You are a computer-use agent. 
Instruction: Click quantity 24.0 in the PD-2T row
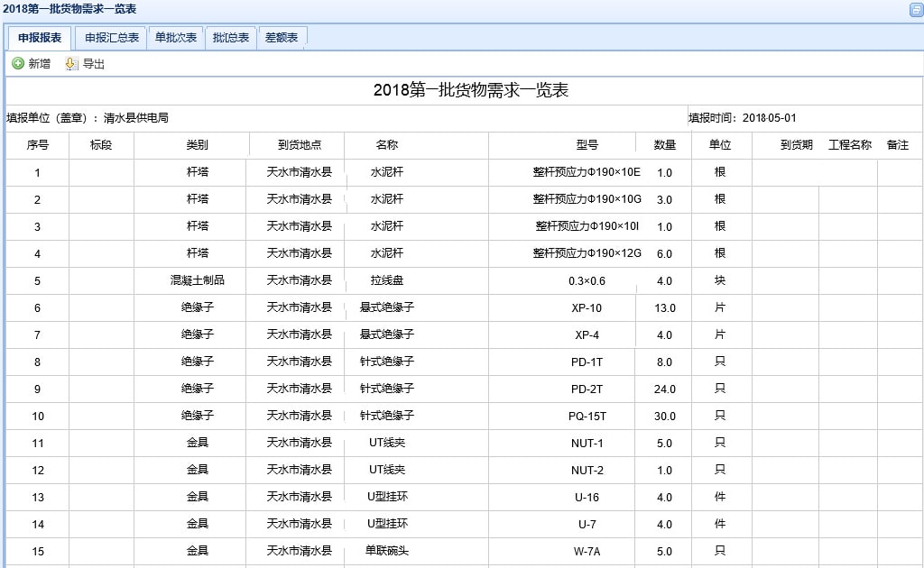click(665, 389)
